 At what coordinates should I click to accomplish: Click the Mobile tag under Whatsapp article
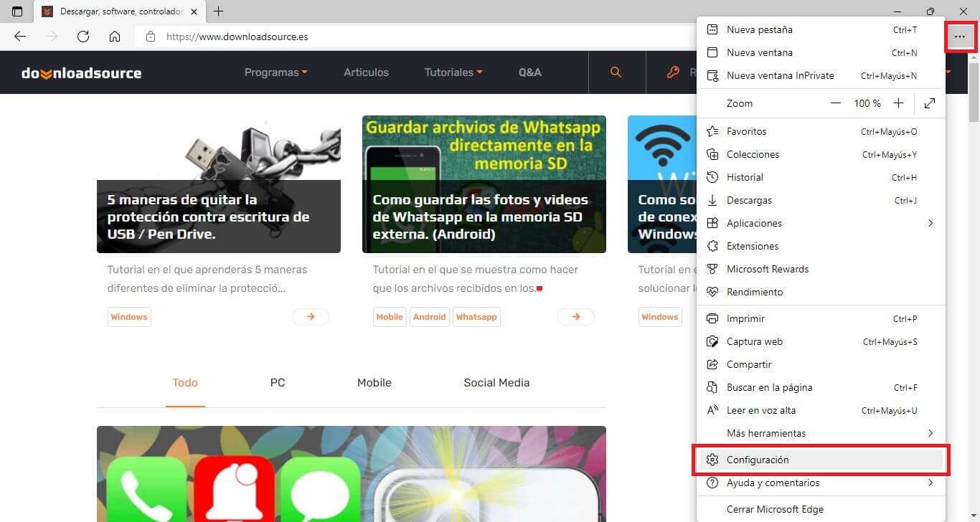[x=390, y=317]
